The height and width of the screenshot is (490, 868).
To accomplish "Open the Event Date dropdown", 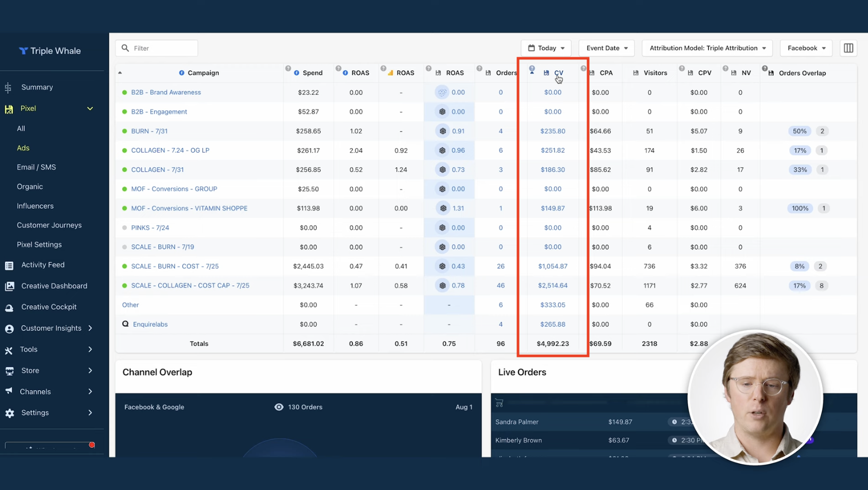I will 607,48.
